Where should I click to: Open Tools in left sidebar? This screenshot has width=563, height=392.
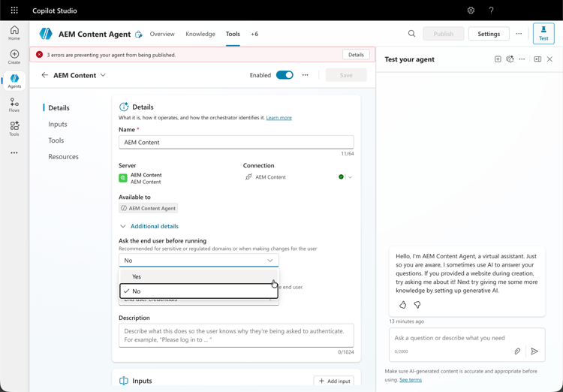(x=14, y=128)
